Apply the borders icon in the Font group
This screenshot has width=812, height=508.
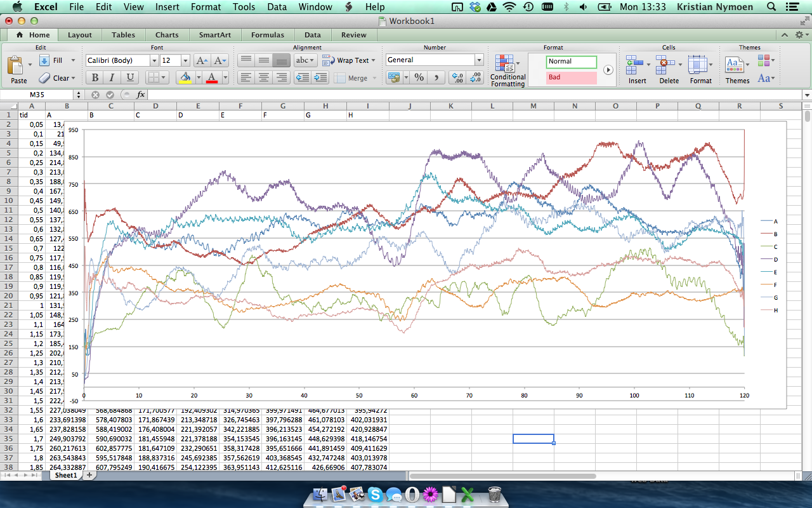click(x=153, y=77)
